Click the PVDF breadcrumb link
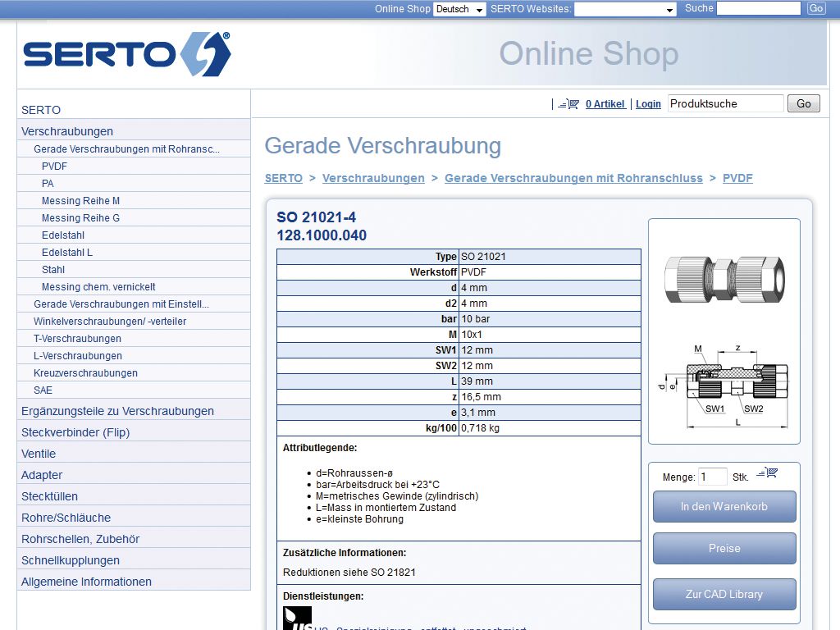The height and width of the screenshot is (630, 840). click(x=737, y=178)
